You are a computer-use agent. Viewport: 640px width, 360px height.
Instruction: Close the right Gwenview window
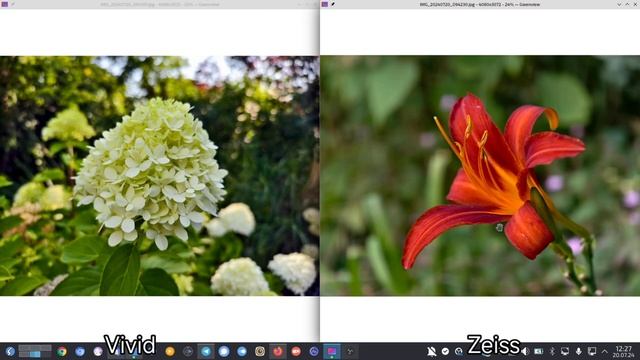(x=636, y=4)
